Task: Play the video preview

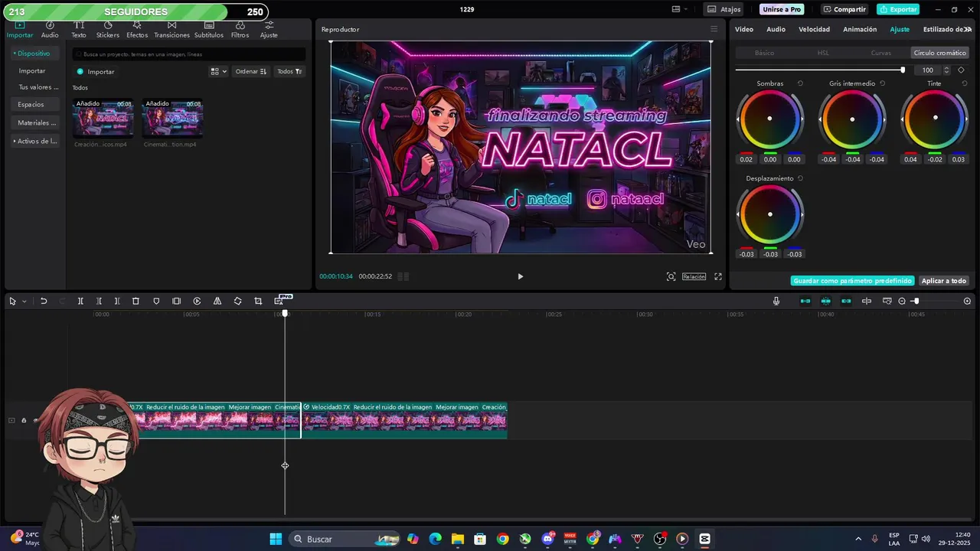Action: pyautogui.click(x=520, y=276)
